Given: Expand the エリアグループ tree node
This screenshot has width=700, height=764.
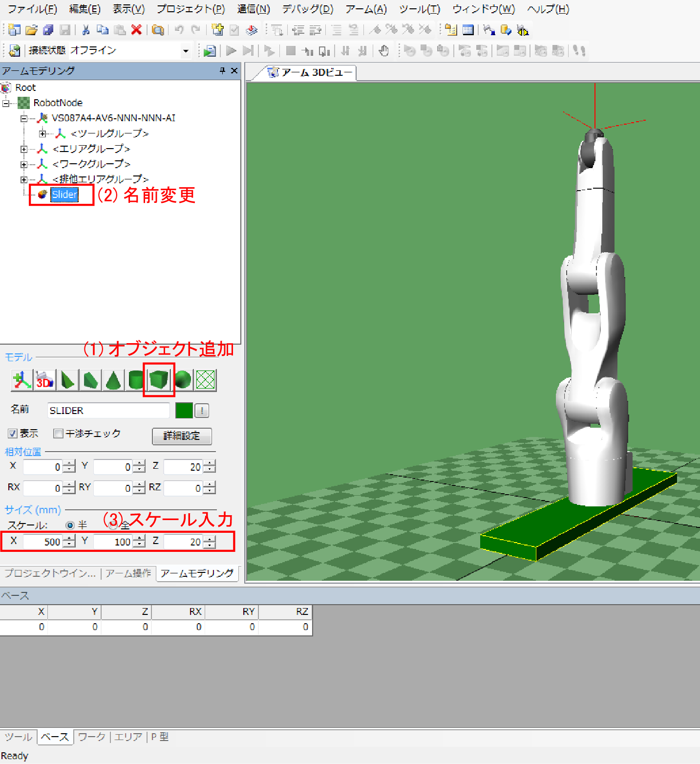Looking at the screenshot, I should point(24,149).
